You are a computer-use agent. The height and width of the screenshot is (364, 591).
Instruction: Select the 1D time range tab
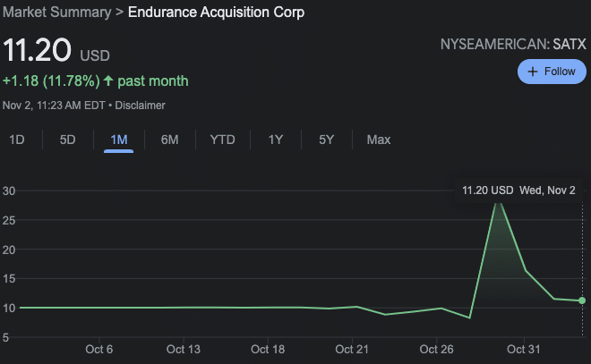(17, 140)
